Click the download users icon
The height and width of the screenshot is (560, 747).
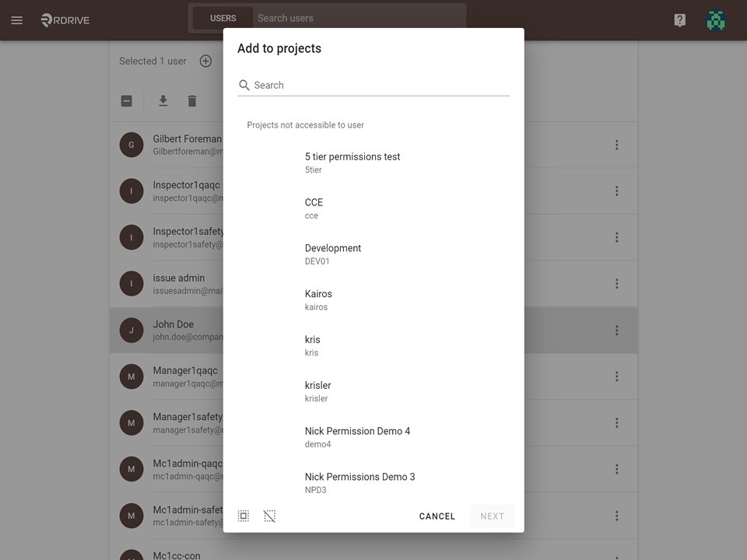[x=163, y=101]
